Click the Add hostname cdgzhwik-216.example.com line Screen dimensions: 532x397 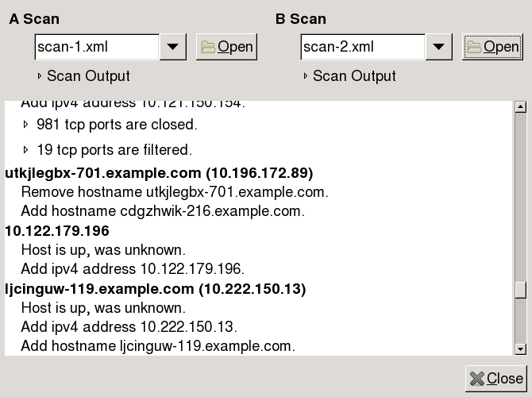click(163, 211)
